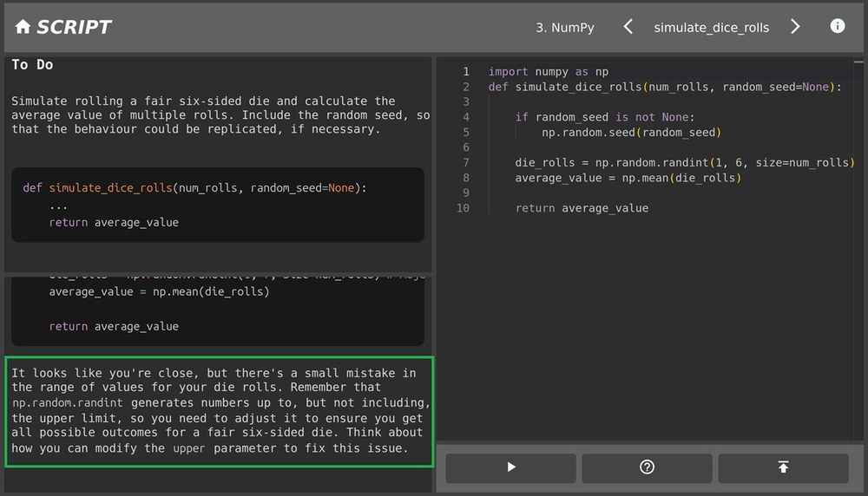Click the editor's vertical scrollbar
This screenshot has height=496, width=868.
[x=858, y=249]
